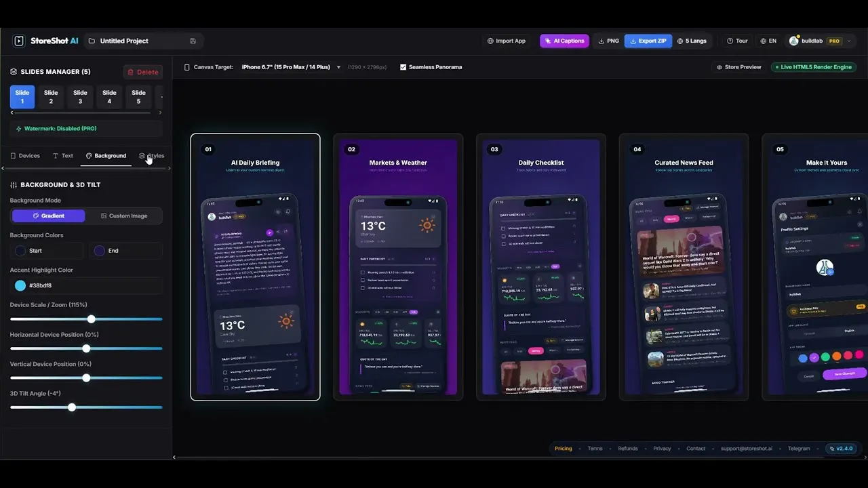Screen dimensions: 868x488
Task: Switch to the Devices tab
Action: tap(25, 156)
